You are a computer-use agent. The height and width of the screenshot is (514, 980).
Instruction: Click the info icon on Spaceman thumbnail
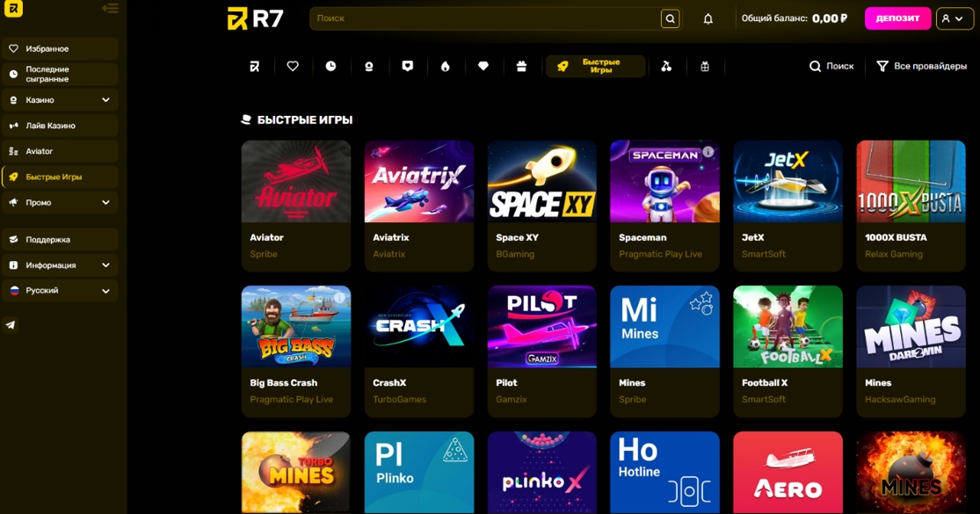708,152
